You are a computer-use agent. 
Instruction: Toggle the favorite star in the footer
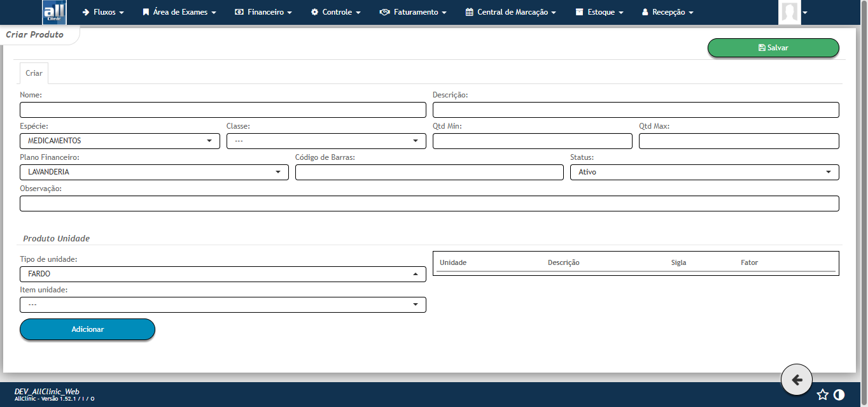pos(823,394)
